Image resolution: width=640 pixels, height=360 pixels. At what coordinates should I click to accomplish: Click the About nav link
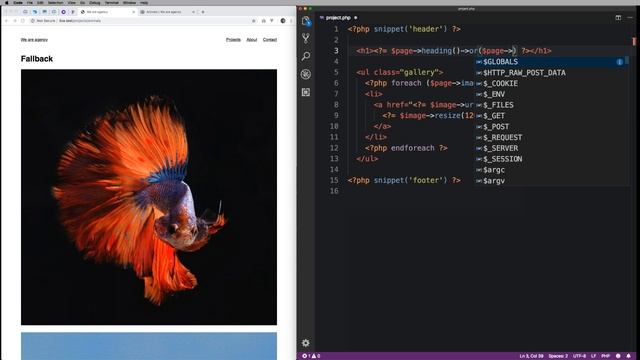[251, 40]
